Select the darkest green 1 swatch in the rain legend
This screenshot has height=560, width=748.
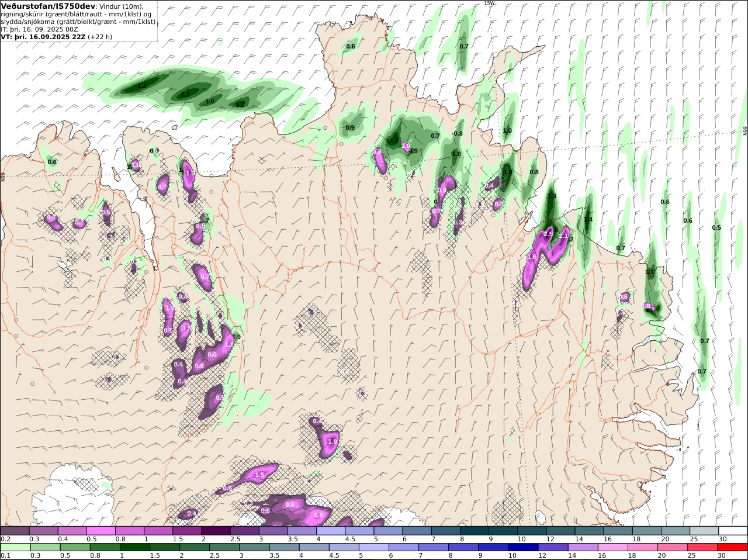pyautogui.click(x=134, y=548)
